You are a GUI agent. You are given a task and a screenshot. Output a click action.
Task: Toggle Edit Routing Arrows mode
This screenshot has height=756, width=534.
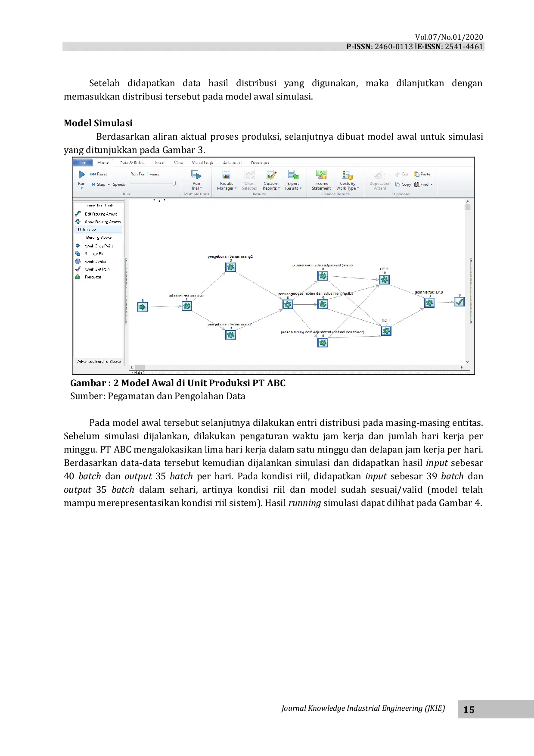(x=100, y=214)
